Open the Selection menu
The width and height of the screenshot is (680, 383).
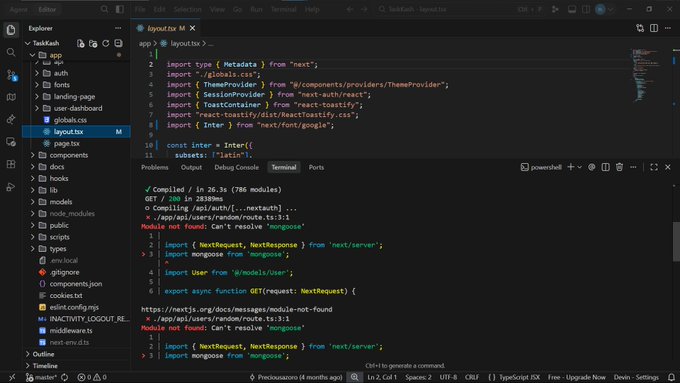coord(187,9)
